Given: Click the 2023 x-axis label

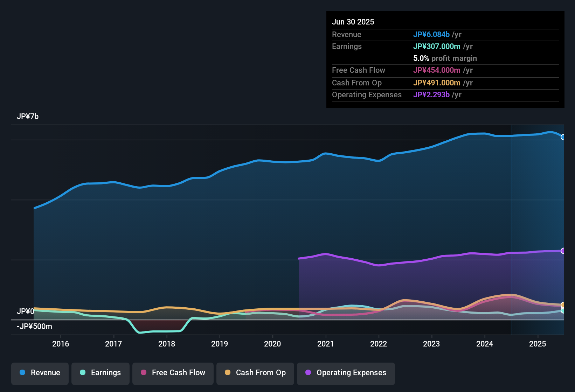Looking at the screenshot, I should click(431, 344).
